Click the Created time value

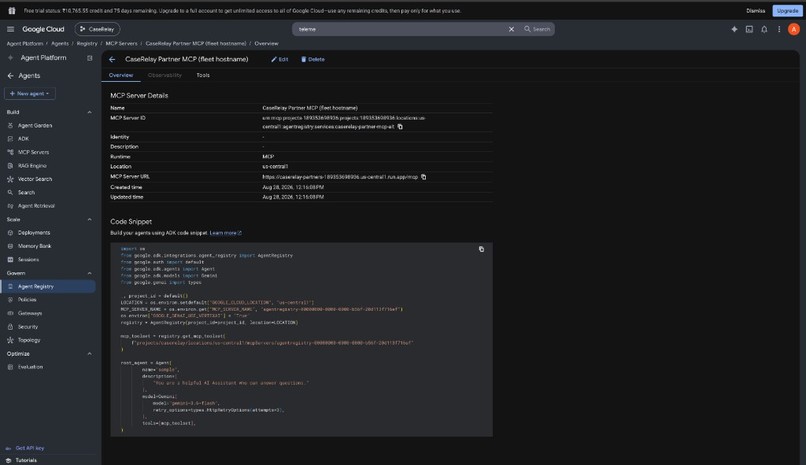point(293,187)
